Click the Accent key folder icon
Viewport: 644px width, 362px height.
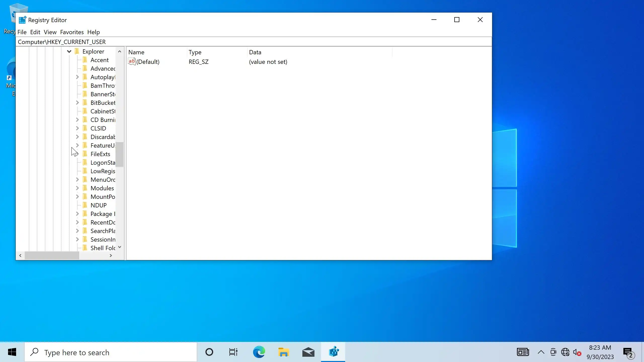coord(85,60)
